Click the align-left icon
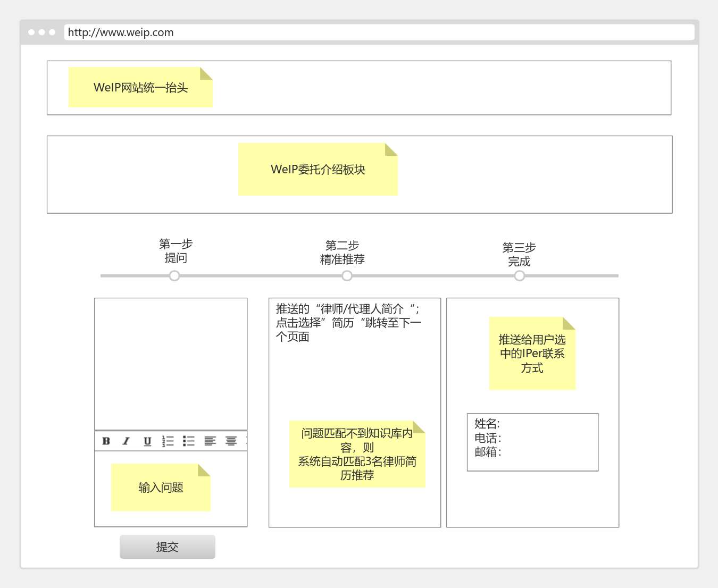 coord(211,440)
